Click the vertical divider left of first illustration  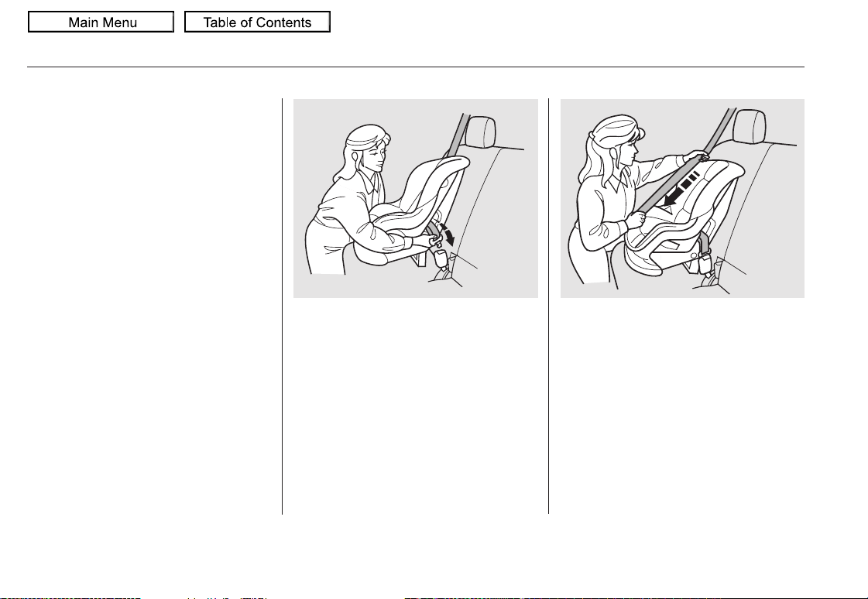(283, 306)
